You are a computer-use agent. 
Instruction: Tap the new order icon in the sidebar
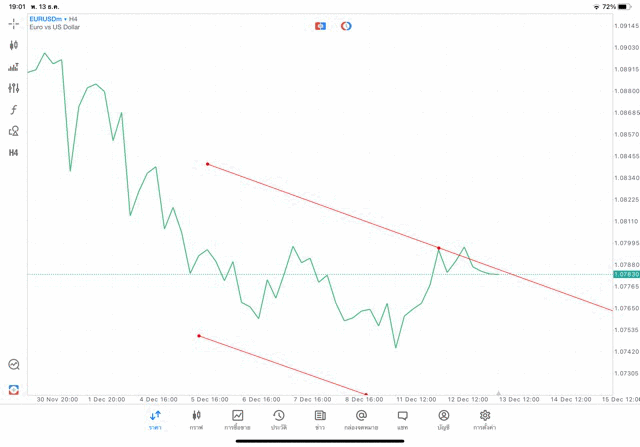coord(14,389)
